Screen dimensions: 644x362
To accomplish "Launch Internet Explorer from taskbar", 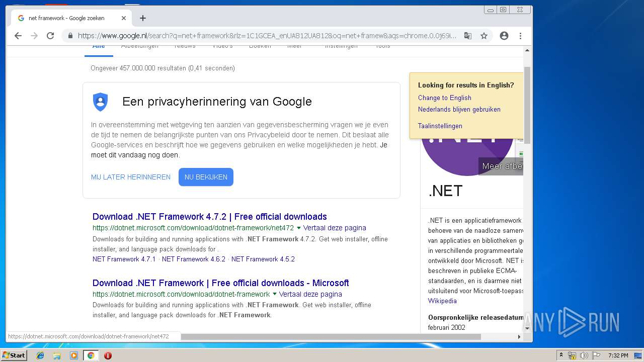I will pos(40,355).
